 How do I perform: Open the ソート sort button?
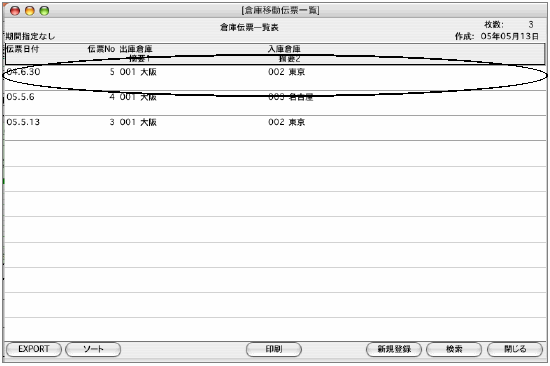pos(93,349)
